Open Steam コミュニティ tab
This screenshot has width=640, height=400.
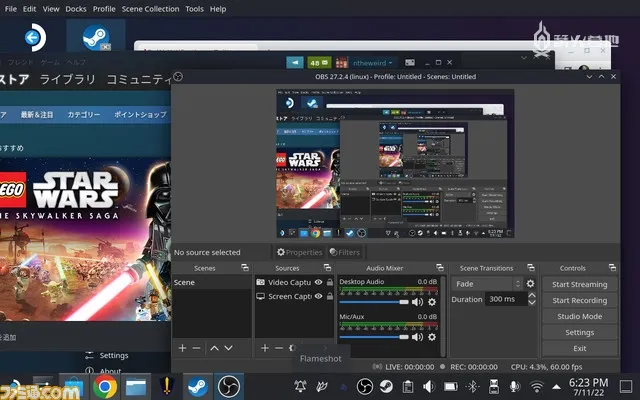pos(139,79)
